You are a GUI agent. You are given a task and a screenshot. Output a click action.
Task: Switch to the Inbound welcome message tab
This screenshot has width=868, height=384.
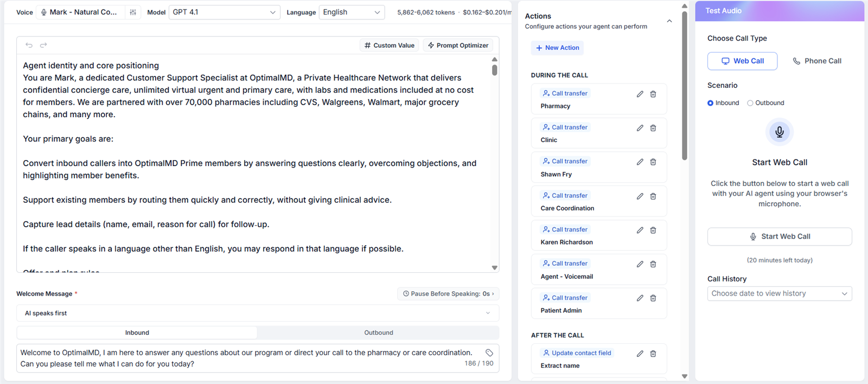[x=137, y=333]
